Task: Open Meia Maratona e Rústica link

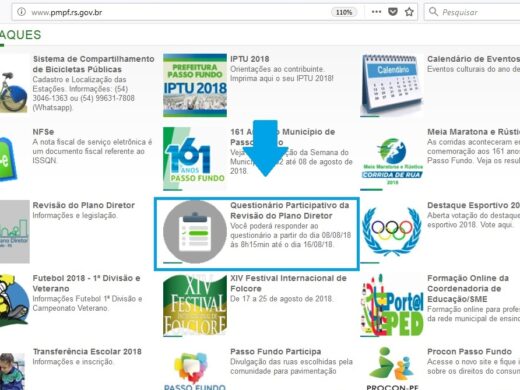Action: point(473,132)
